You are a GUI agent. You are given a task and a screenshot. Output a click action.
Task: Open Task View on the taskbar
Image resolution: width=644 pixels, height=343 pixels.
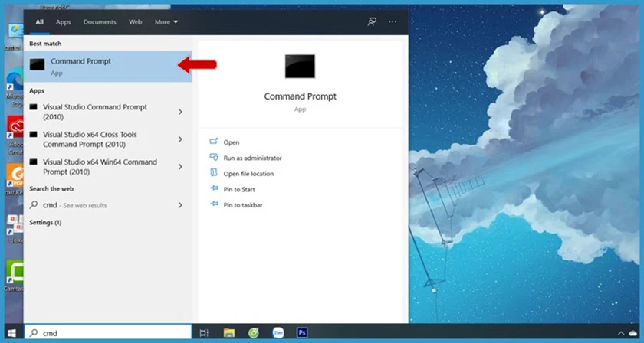[x=204, y=333]
